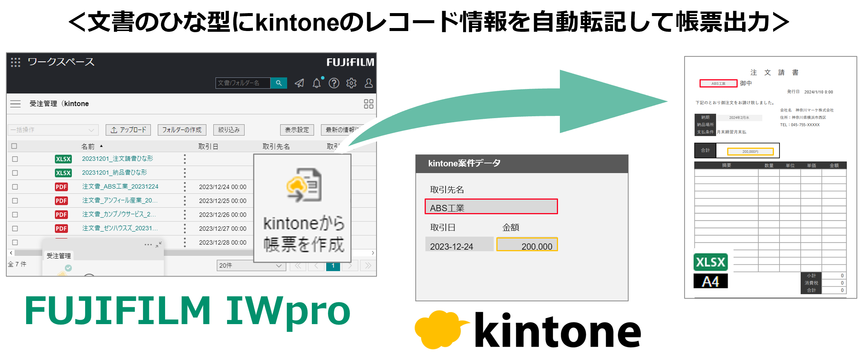Toggle the hamburger navigation menu
This screenshot has width=868, height=360.
coord(15,104)
